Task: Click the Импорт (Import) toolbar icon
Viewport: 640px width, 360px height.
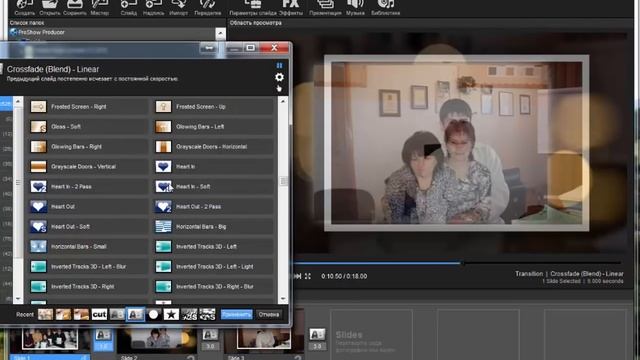Action: pos(178,6)
